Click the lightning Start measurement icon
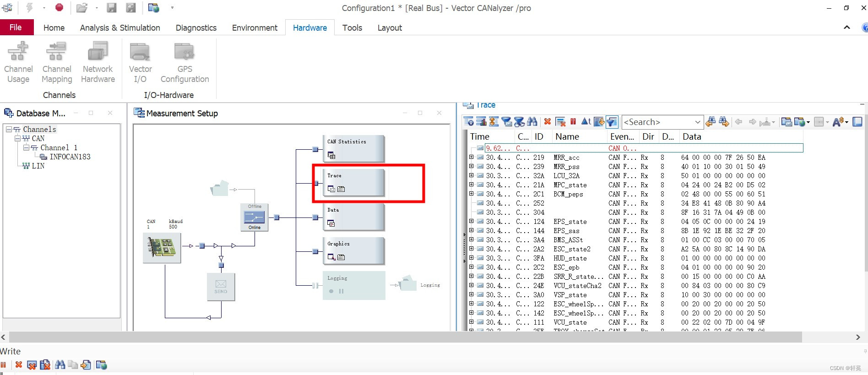868x375 pixels. pyautogui.click(x=29, y=7)
